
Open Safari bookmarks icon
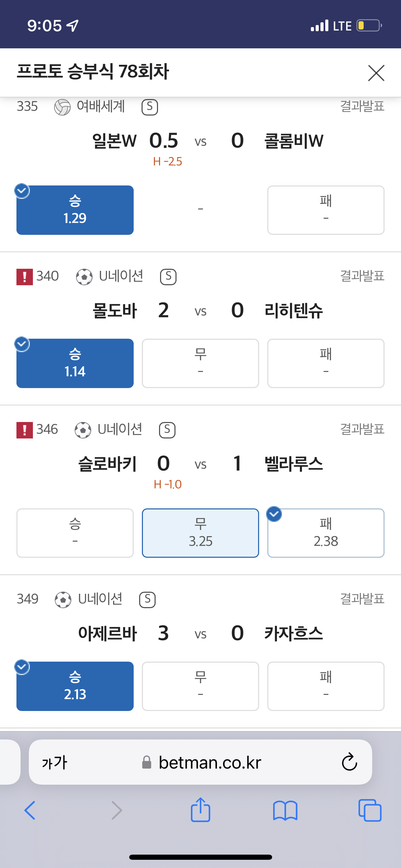tap(285, 810)
